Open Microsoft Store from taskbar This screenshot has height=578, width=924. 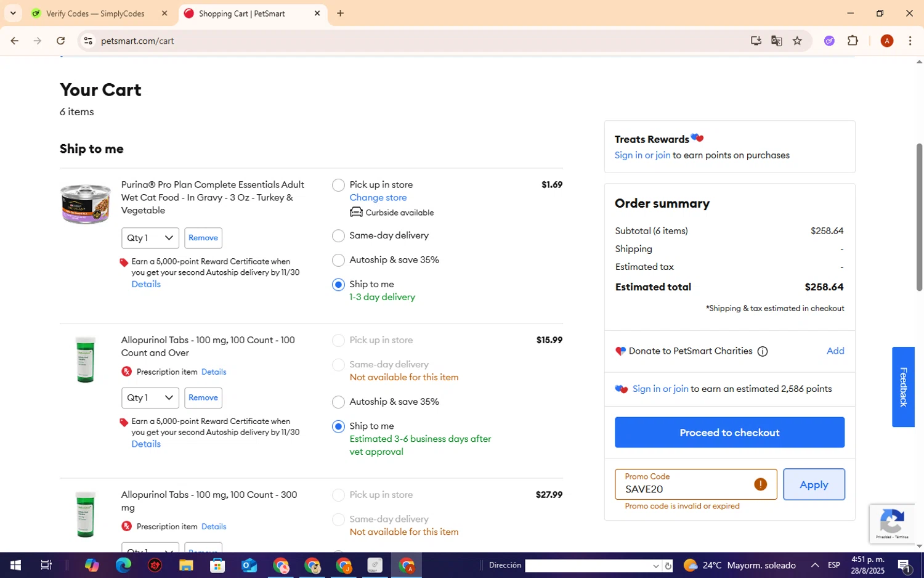217,565
